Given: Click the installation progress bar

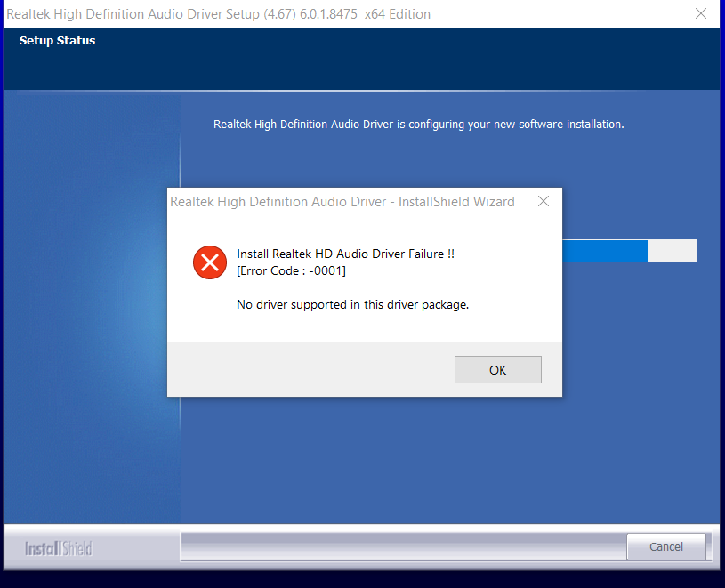Looking at the screenshot, I should tap(629, 251).
